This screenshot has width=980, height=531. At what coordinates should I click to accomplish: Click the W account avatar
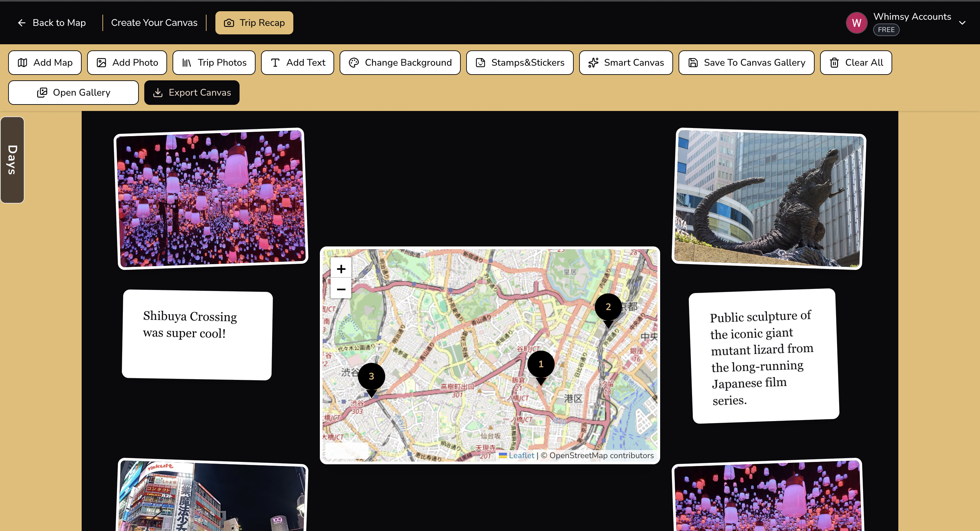tap(856, 23)
